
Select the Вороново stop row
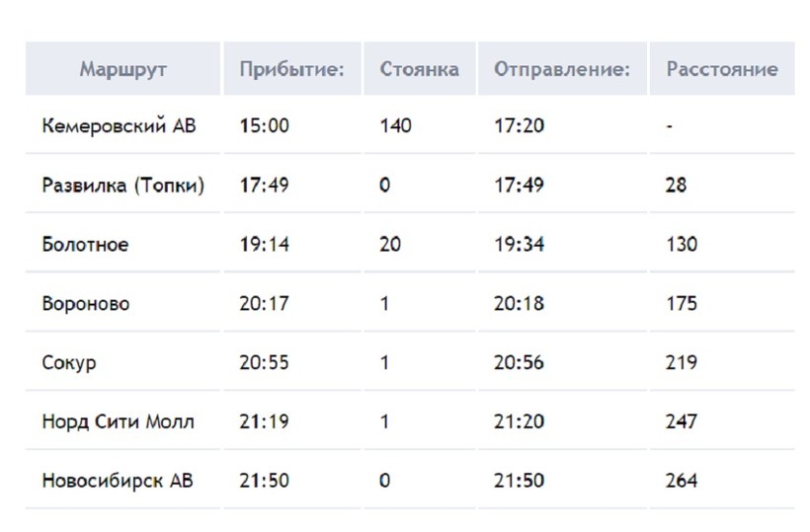click(86, 304)
